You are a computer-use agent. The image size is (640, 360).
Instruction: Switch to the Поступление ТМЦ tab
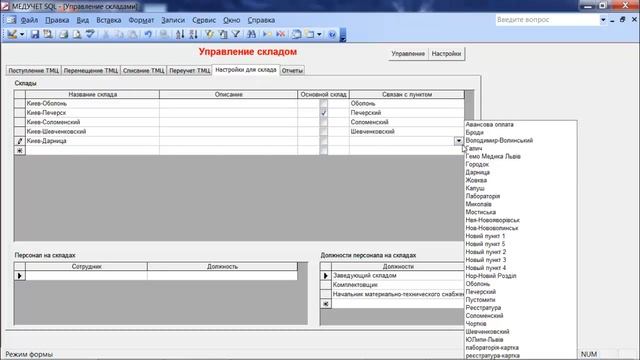[33, 71]
